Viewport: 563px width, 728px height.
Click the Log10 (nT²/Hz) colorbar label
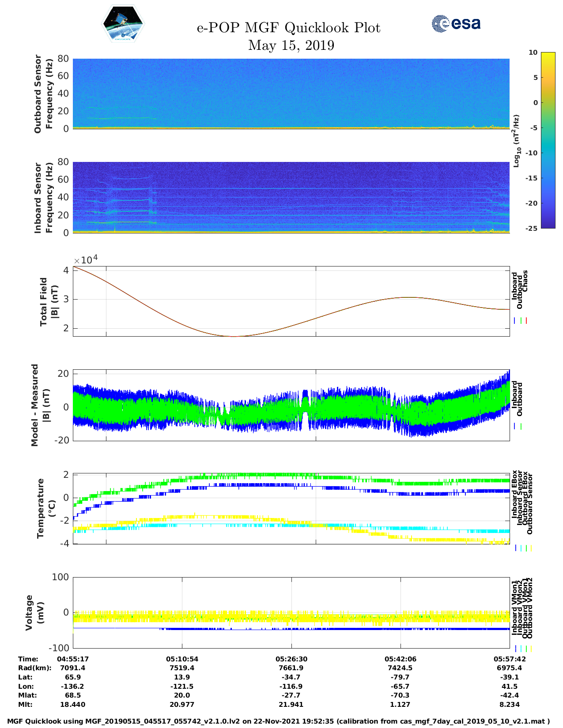click(516, 141)
